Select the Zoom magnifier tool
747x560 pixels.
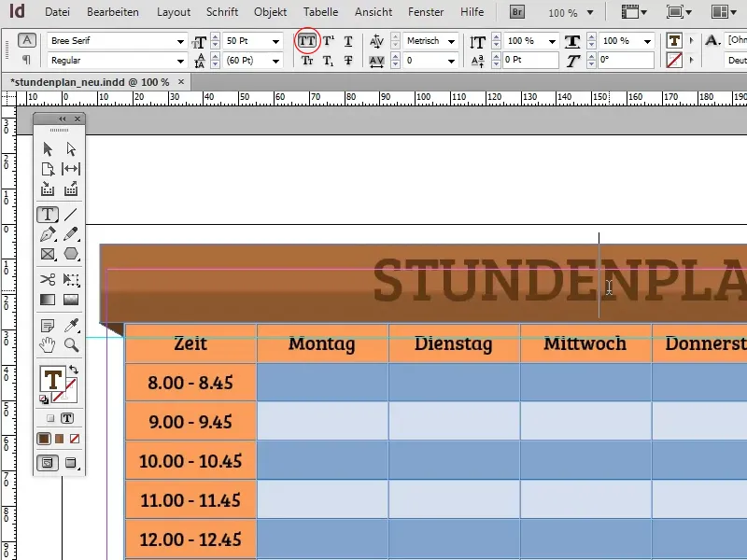(71, 344)
